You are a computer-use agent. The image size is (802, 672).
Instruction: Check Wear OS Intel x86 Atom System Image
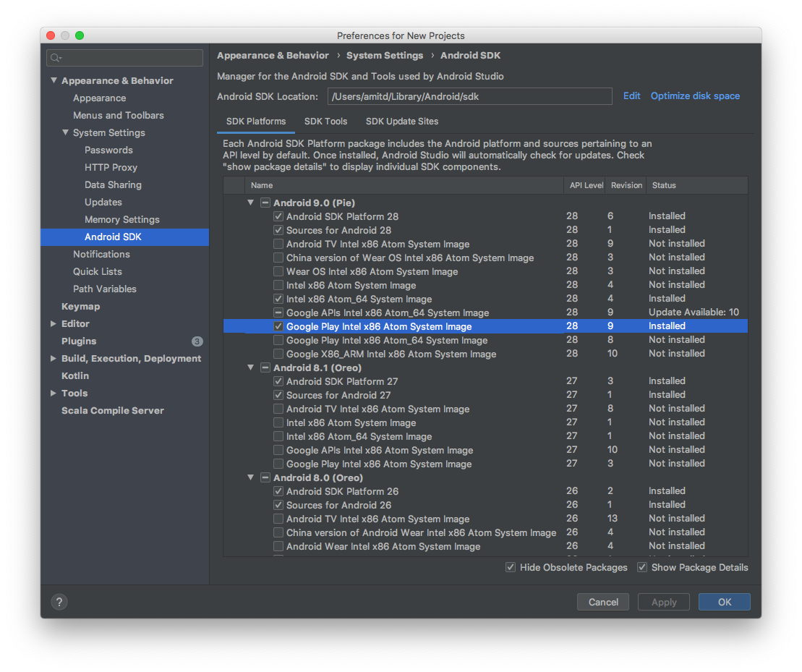(278, 271)
